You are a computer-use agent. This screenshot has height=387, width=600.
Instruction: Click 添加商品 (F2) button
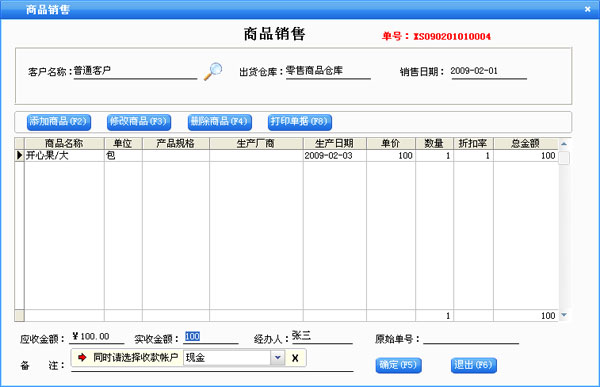coord(59,122)
